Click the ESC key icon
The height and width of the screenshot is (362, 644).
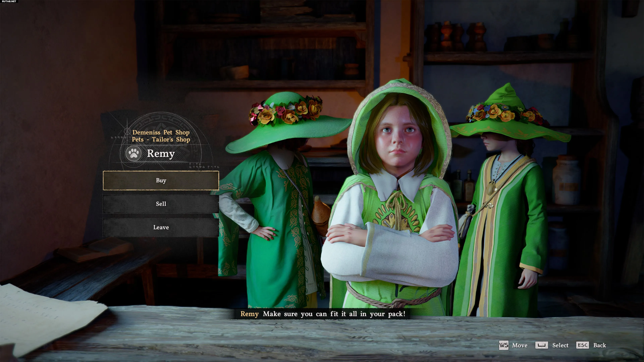(582, 345)
